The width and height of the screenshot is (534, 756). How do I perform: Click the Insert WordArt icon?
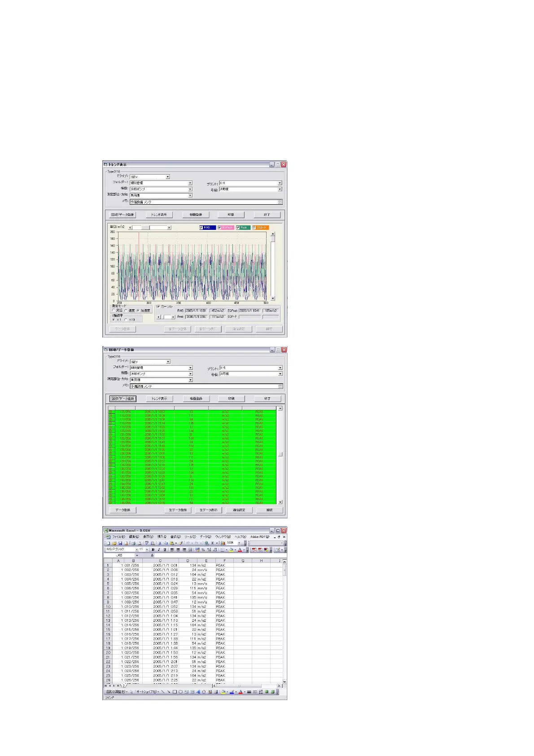click(x=198, y=692)
